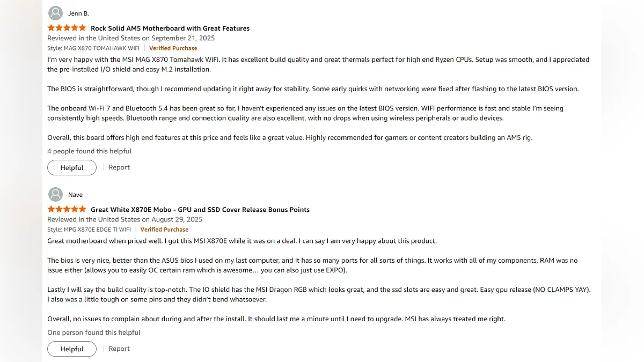
Task: Mark Nave's review as Helpful
Action: click(x=72, y=349)
